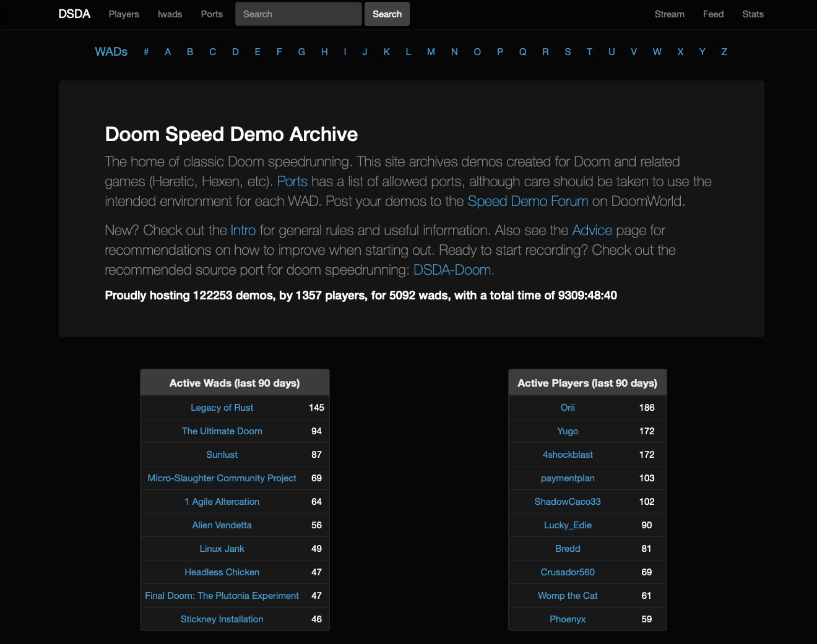Open Legacy of Rust wad
The width and height of the screenshot is (817, 644).
(222, 408)
